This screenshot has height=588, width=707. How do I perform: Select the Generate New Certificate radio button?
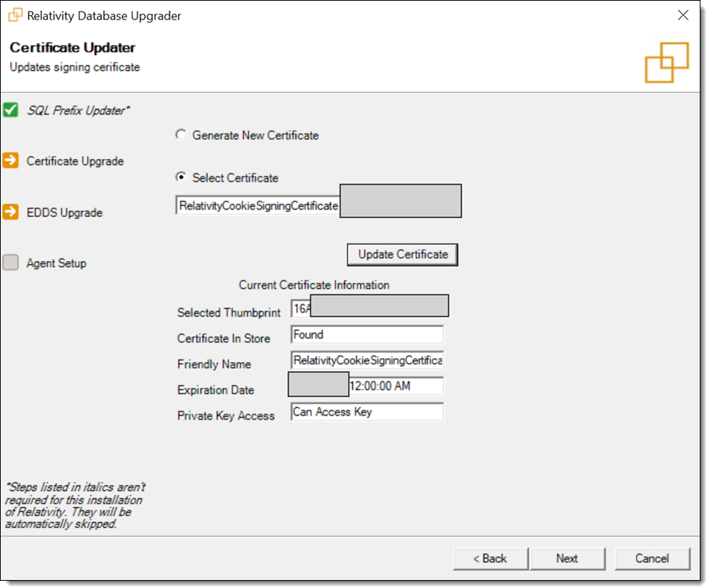pos(181,135)
